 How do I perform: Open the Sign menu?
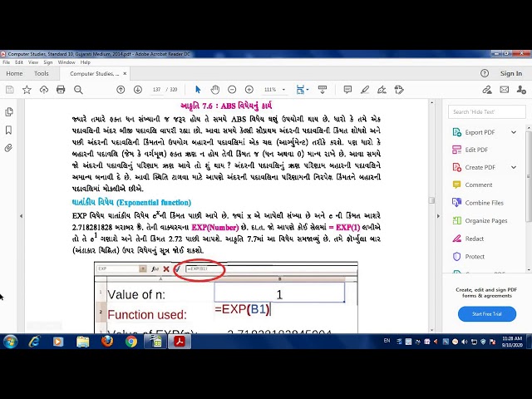click(x=48, y=62)
